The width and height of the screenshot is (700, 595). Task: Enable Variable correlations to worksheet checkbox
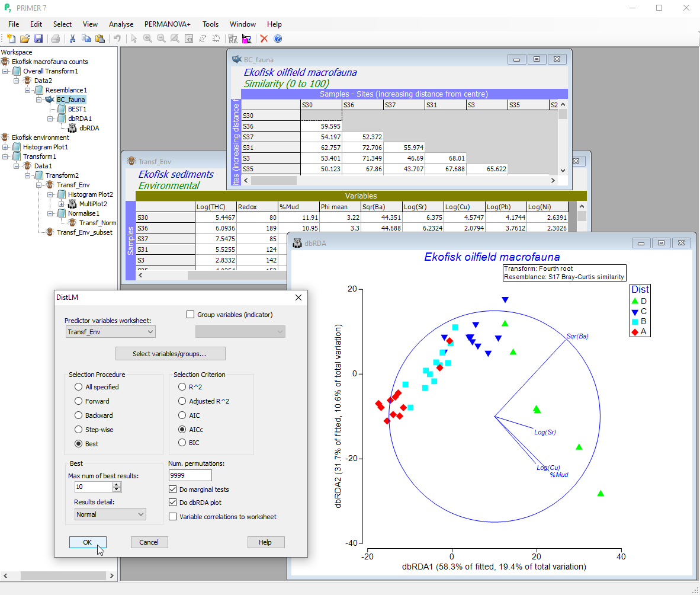tap(173, 517)
